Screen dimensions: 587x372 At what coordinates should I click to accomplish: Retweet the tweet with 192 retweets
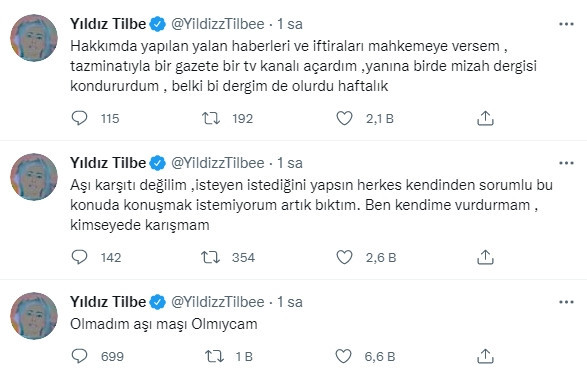(x=211, y=118)
